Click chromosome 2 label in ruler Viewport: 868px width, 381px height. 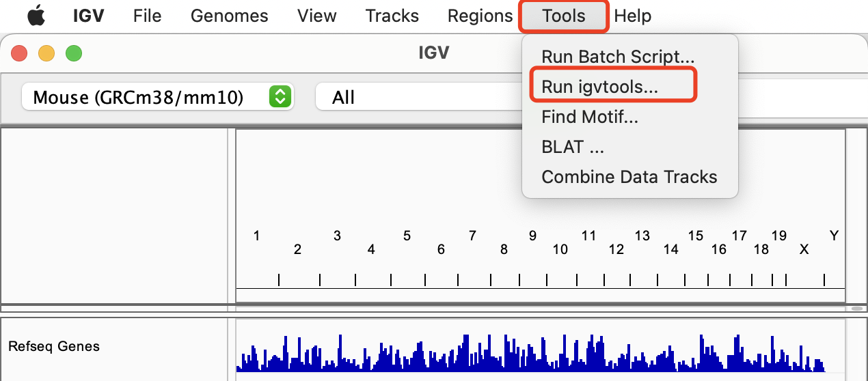pos(297,249)
